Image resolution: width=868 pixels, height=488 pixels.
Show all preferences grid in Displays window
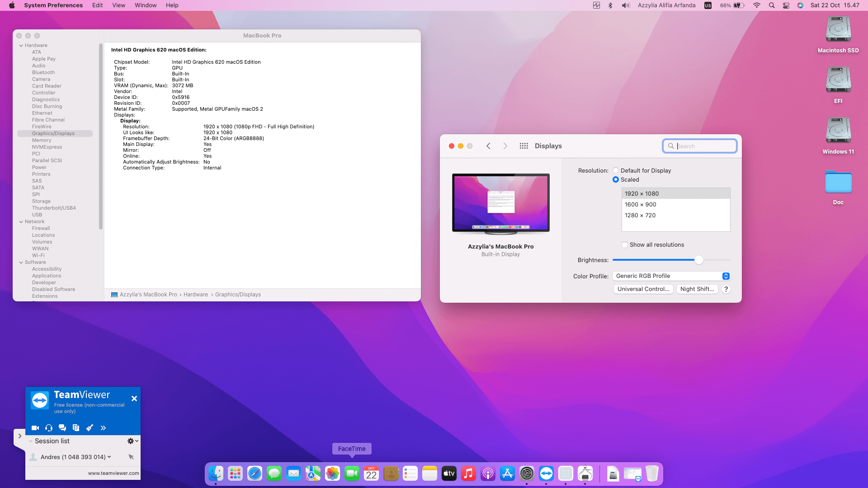tap(524, 146)
